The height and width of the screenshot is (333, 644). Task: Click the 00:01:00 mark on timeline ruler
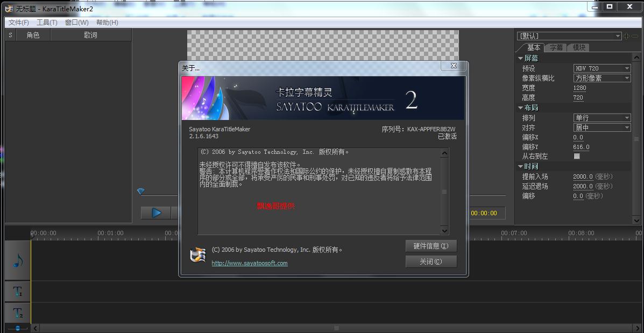tap(110, 233)
